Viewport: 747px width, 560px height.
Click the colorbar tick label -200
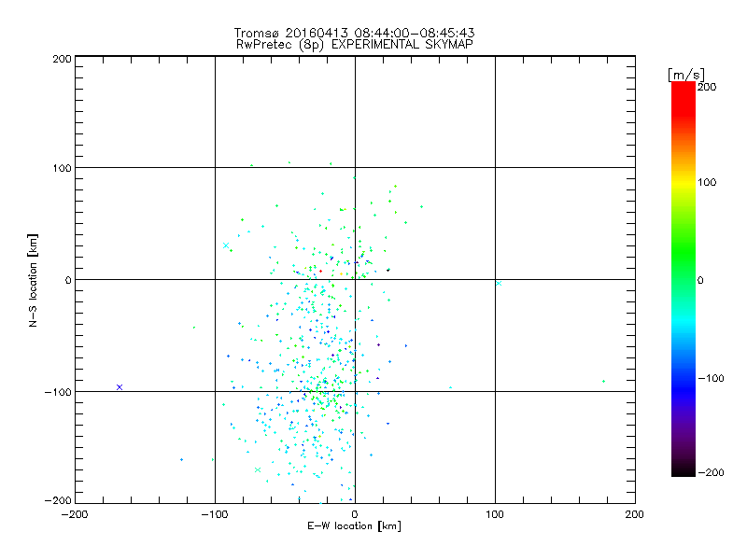point(711,472)
